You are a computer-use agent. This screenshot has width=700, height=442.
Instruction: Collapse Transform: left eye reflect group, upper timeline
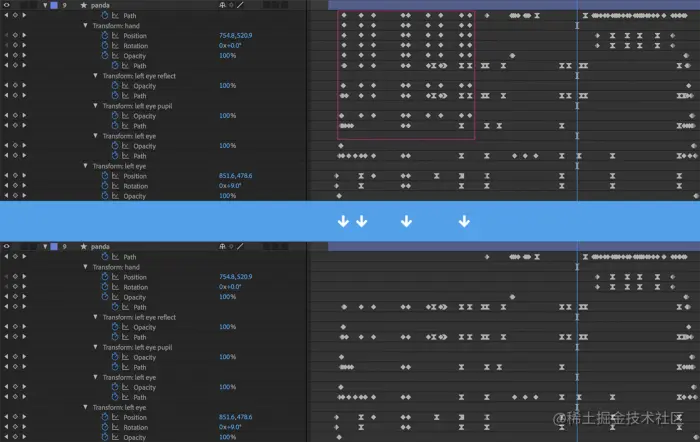pyautogui.click(x=95, y=75)
